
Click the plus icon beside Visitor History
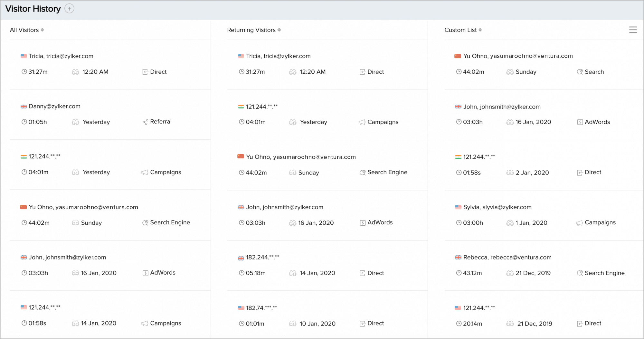pyautogui.click(x=69, y=9)
